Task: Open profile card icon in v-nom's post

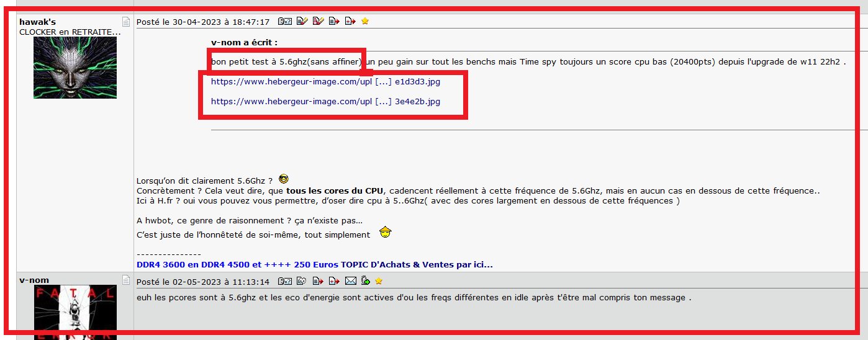Action: (x=285, y=281)
